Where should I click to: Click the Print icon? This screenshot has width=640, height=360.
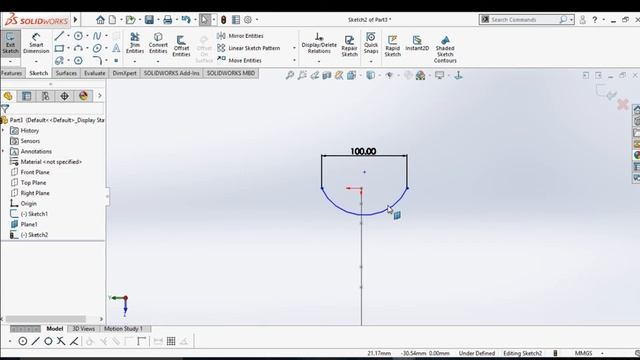[x=167, y=20]
